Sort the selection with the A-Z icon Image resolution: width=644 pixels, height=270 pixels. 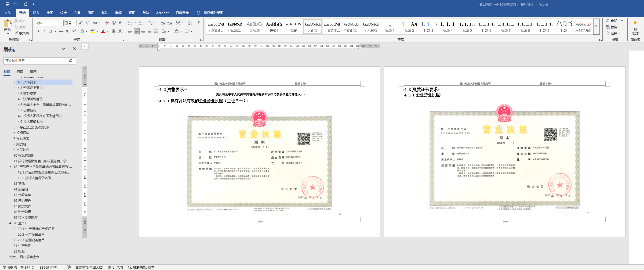coord(190,23)
